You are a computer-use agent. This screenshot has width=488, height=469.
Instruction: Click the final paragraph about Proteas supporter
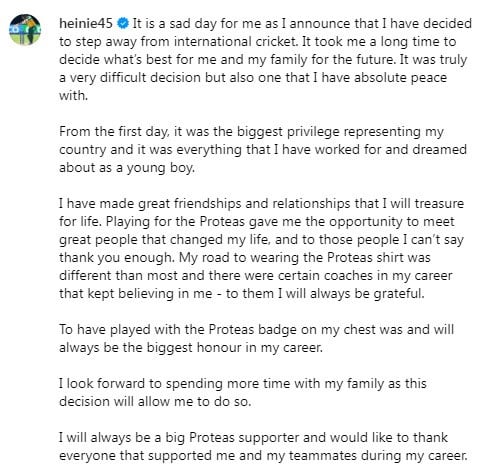point(263,446)
